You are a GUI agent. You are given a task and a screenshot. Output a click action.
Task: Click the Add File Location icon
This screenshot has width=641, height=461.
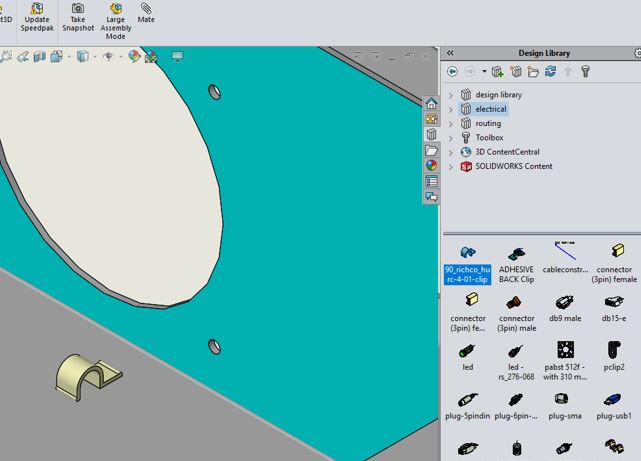[515, 72]
